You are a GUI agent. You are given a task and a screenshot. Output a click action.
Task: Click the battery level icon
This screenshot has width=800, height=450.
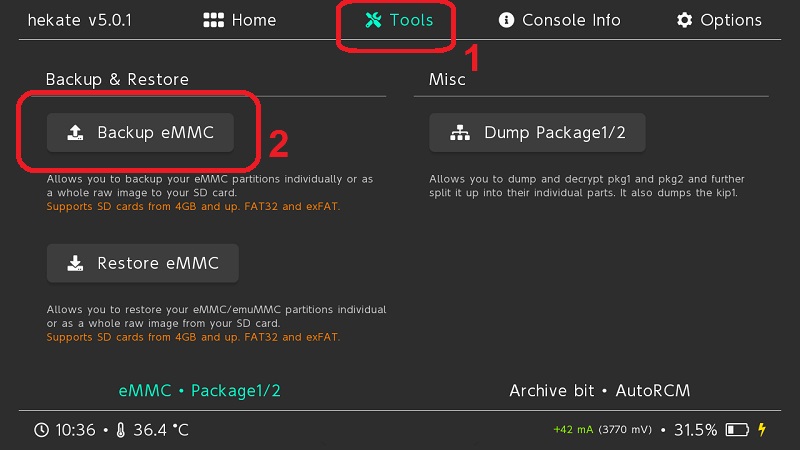point(737,430)
